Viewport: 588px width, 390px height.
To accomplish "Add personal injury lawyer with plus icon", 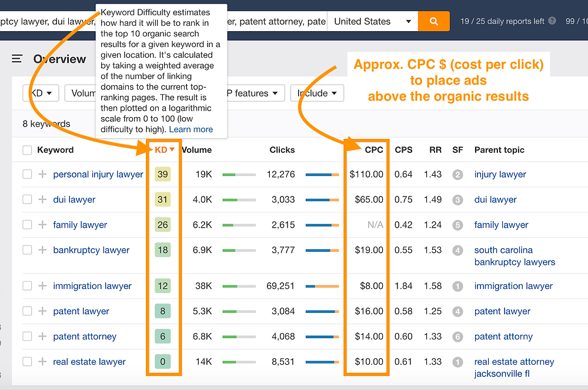I will [x=42, y=174].
